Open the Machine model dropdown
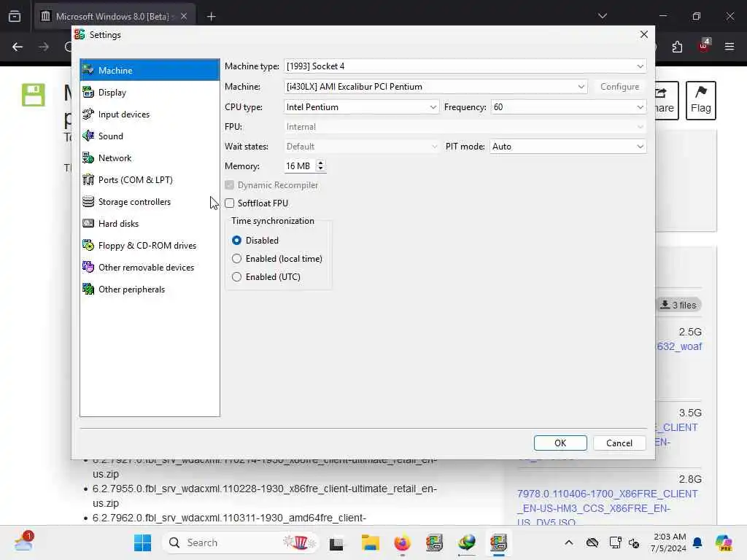The image size is (747, 560). pyautogui.click(x=436, y=87)
